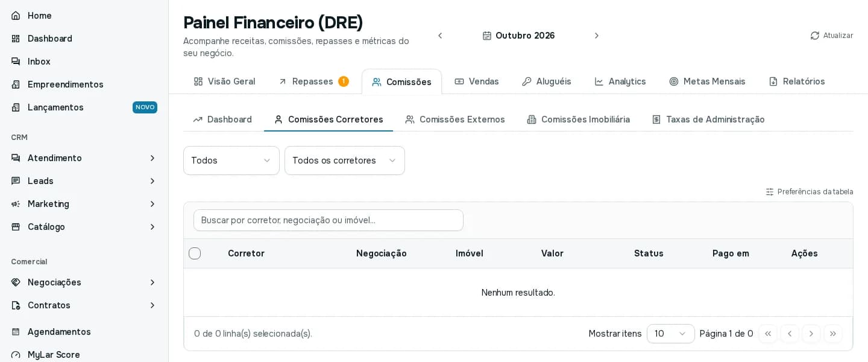Click the calendar icon beside Outubro 2026
Screen dimensions: 868x362
click(x=487, y=36)
